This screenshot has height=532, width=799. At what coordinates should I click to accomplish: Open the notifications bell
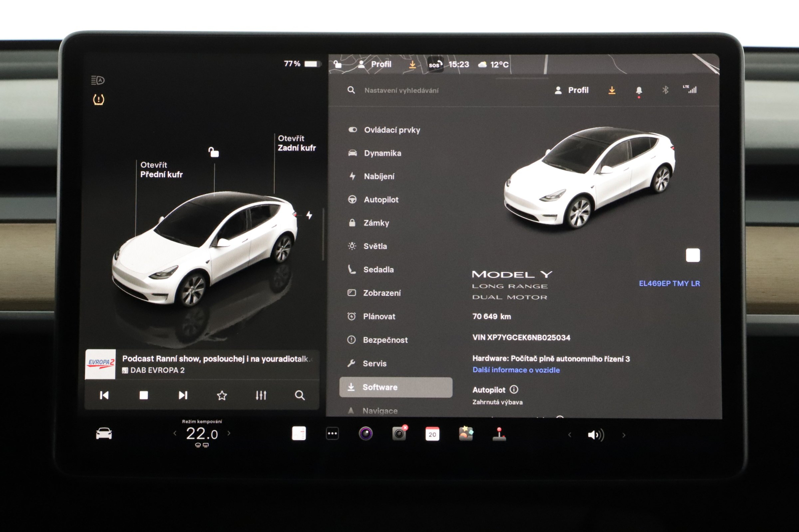pyautogui.click(x=638, y=90)
